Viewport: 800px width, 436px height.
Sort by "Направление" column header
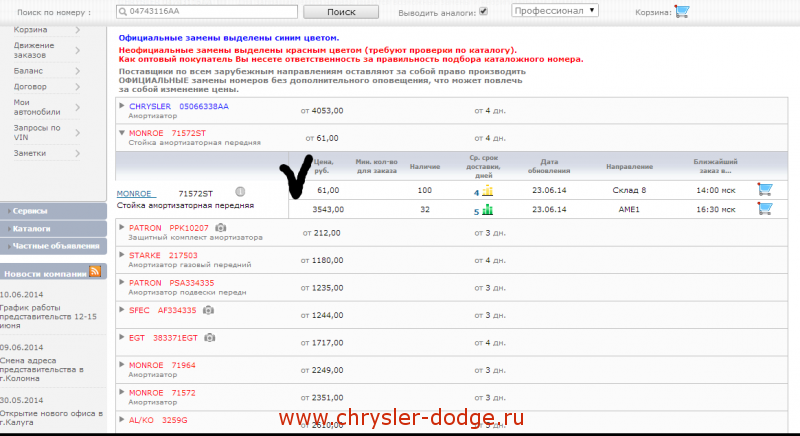point(629,167)
